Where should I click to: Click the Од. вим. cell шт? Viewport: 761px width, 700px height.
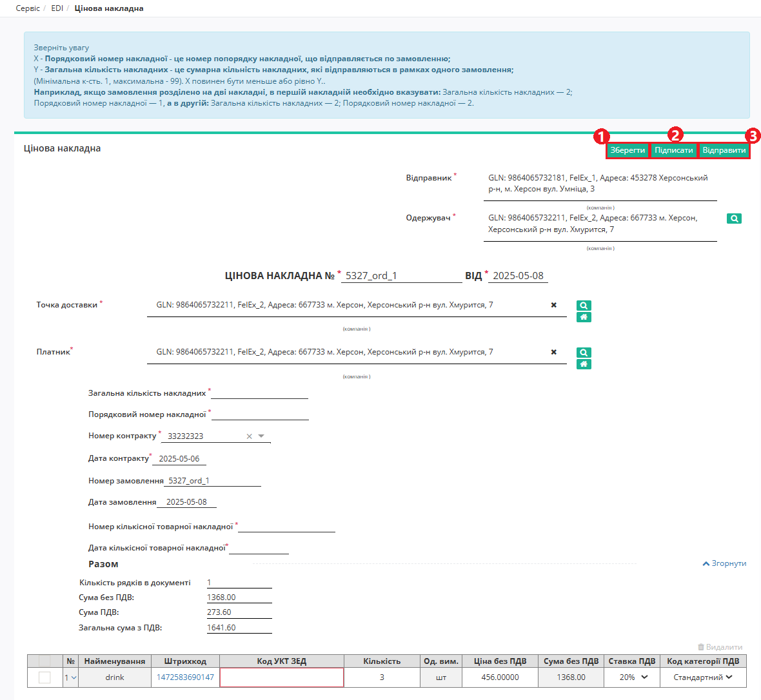pyautogui.click(x=441, y=677)
